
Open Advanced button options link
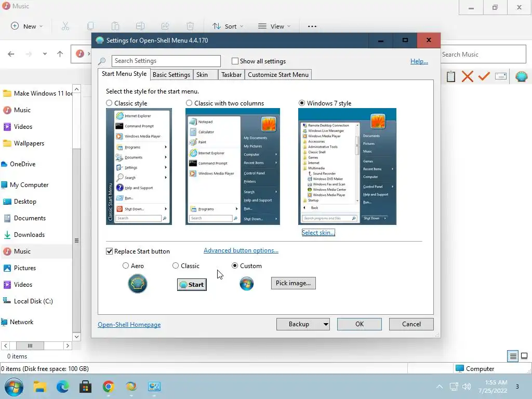point(241,250)
